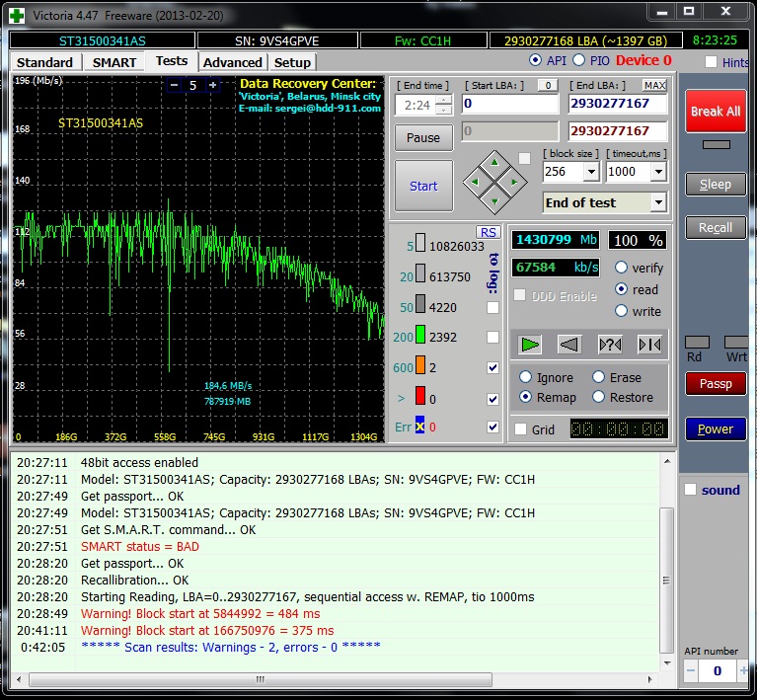This screenshot has height=700, width=757.
Task: Click the up arrow in diamond pad
Action: 495,163
